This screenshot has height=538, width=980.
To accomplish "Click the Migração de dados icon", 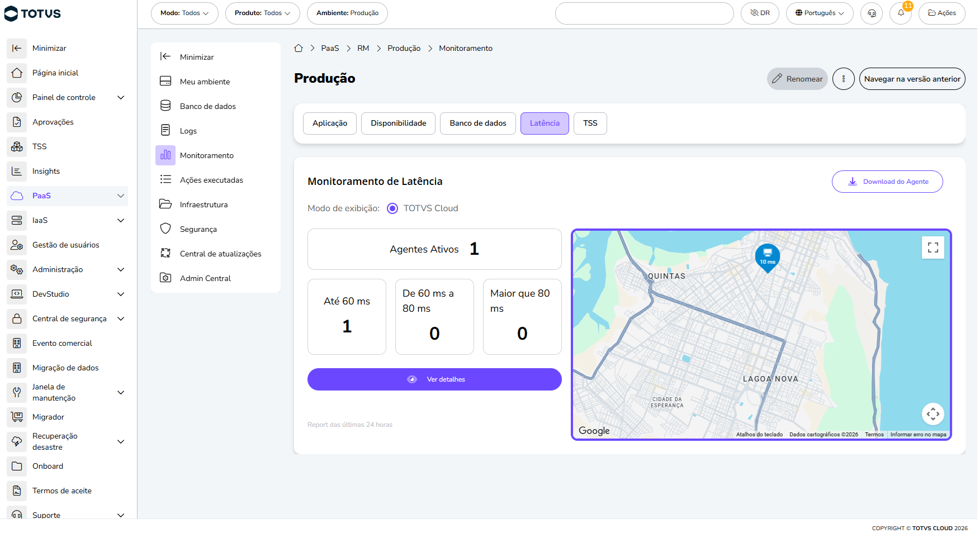I will click(x=17, y=368).
